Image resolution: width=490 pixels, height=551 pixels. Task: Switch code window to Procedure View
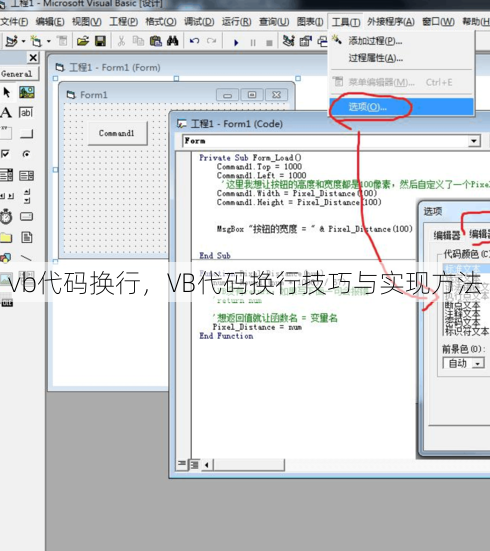(x=181, y=464)
